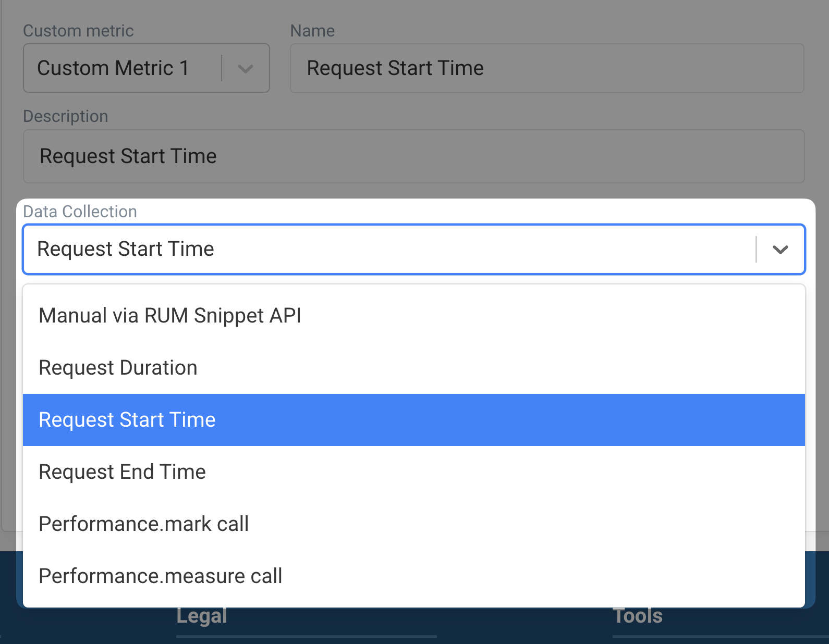Choose the Request End Time option
This screenshot has height=644, width=829.
tap(414, 472)
